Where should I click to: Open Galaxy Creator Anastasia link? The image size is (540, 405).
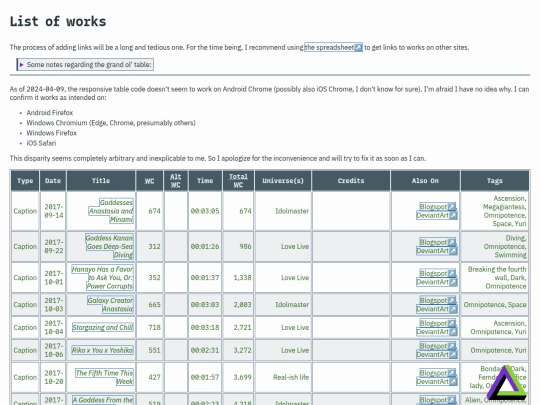coord(110,304)
